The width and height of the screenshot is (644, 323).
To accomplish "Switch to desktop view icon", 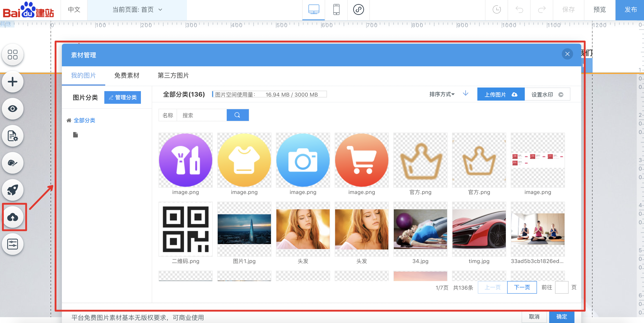I will (x=313, y=10).
